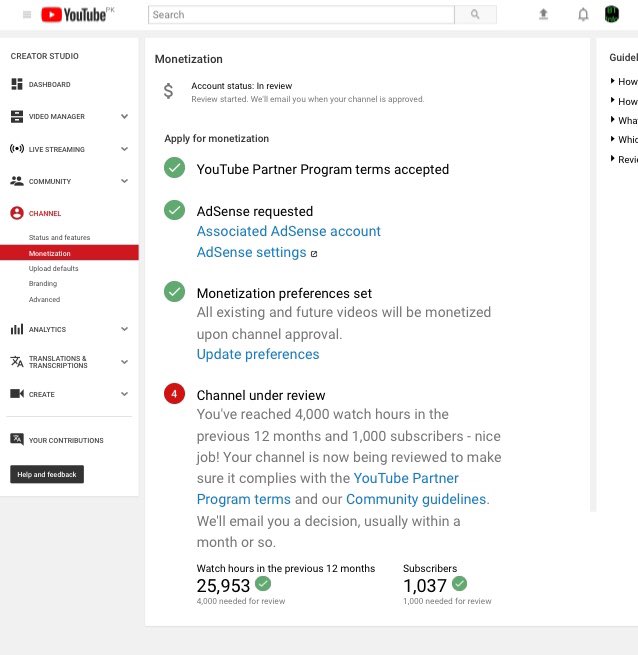The width and height of the screenshot is (638, 655).
Task: Open Dashboard in the sidebar
Action: click(49, 84)
